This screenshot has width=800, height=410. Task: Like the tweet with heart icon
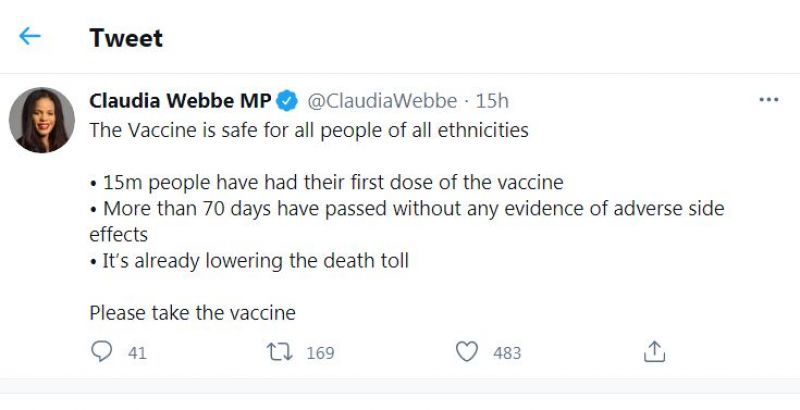pos(466,352)
